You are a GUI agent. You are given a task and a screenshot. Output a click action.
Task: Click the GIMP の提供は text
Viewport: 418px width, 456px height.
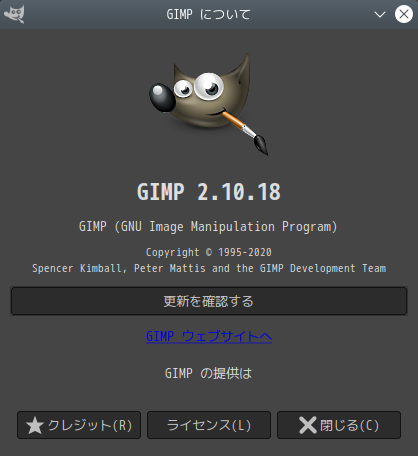[209, 373]
